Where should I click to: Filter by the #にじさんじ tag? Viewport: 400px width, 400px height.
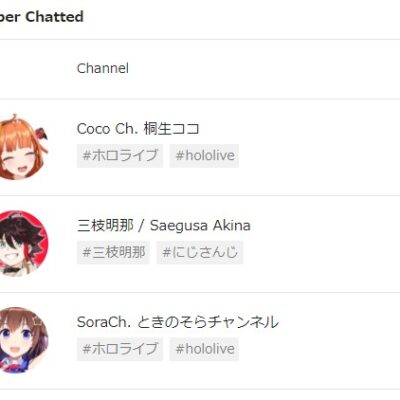200,252
